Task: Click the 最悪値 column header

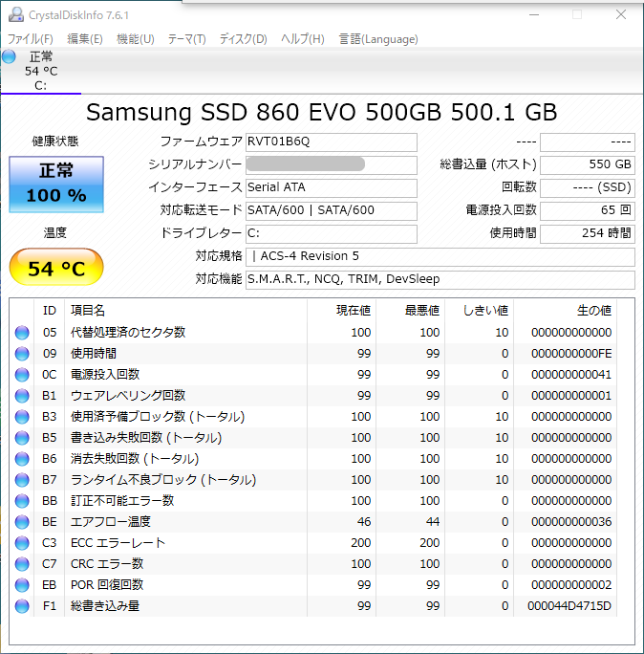Action: (x=411, y=311)
